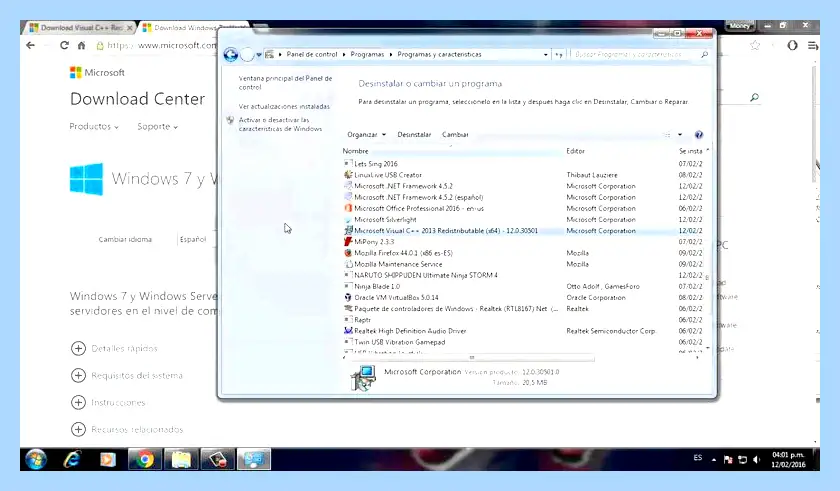Open Ver actualizaciones instaladas link
Viewport: 840px width, 491px height.
point(284,107)
